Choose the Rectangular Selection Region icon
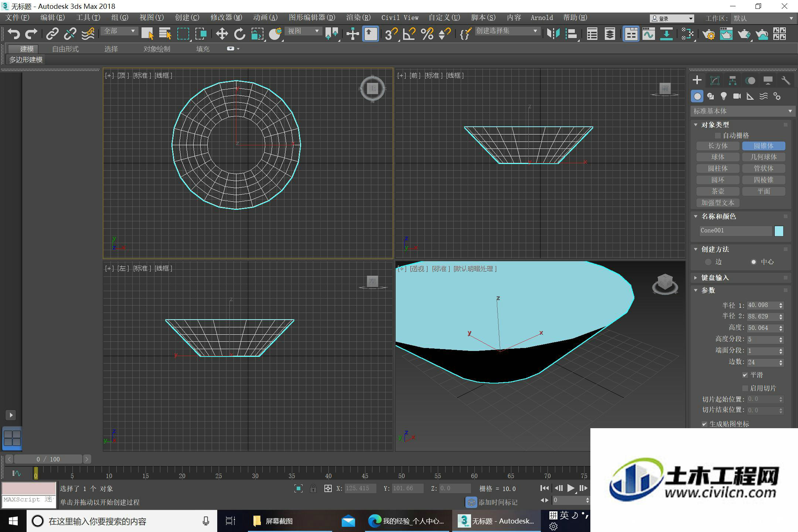Screen dimensions: 798x532 [x=183, y=34]
